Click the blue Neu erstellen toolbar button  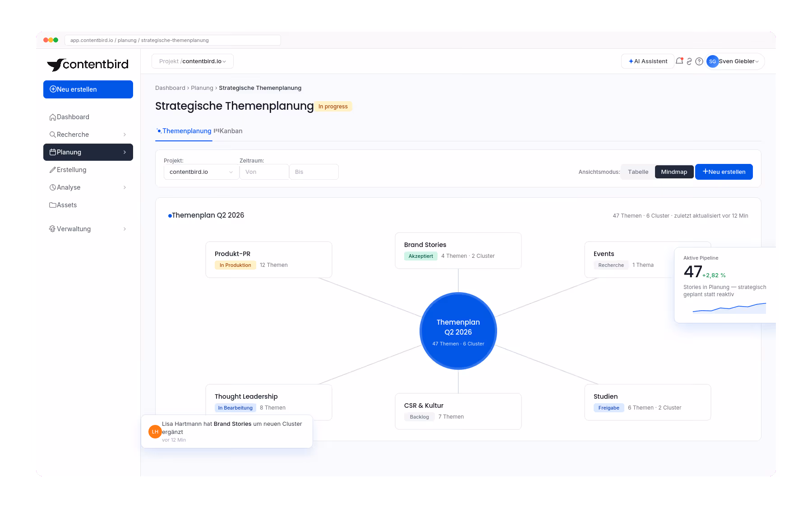(724, 172)
